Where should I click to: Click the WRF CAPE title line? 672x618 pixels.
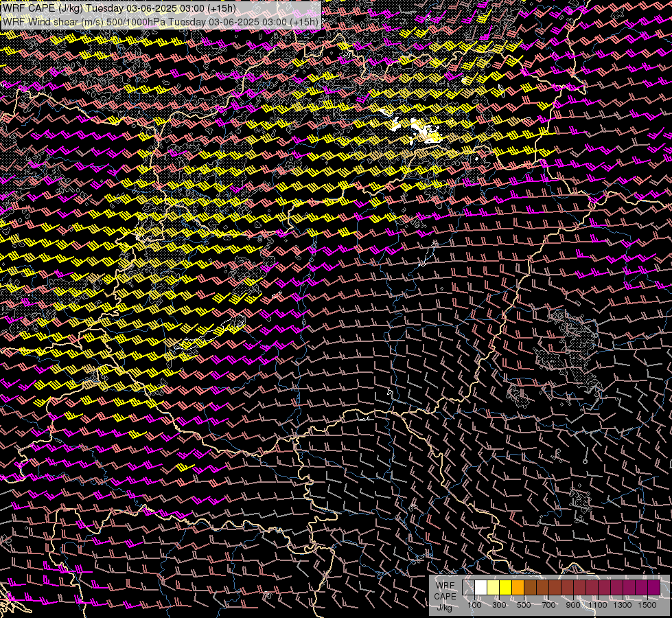119,8
